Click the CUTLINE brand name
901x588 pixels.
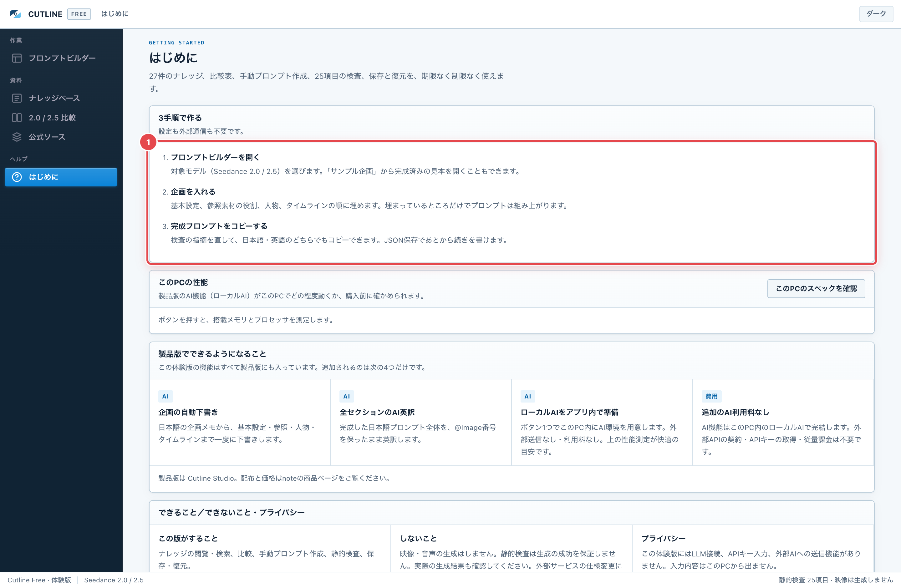coord(45,14)
